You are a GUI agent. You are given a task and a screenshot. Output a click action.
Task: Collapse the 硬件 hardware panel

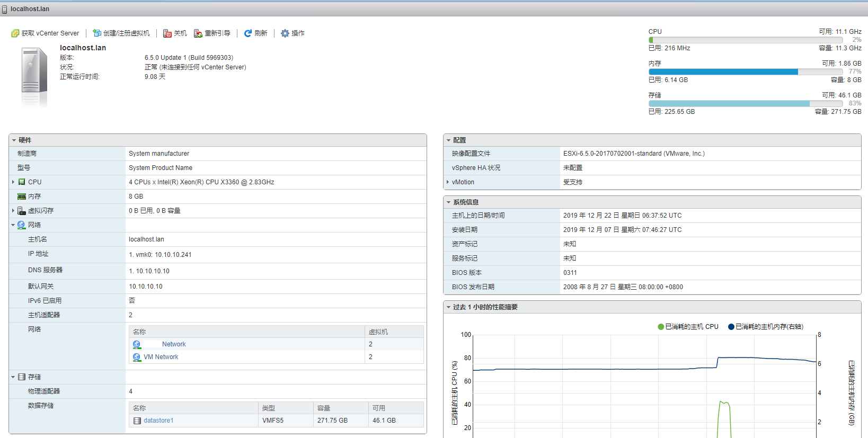[x=14, y=140]
